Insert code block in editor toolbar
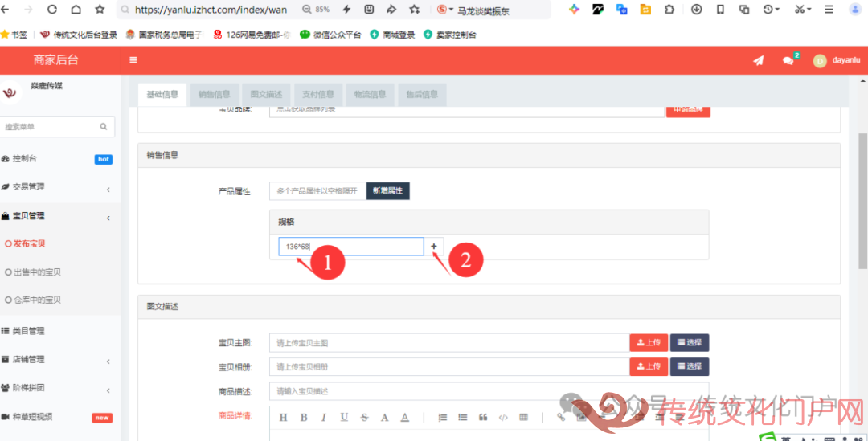Image resolution: width=868 pixels, height=441 pixels. click(x=503, y=417)
